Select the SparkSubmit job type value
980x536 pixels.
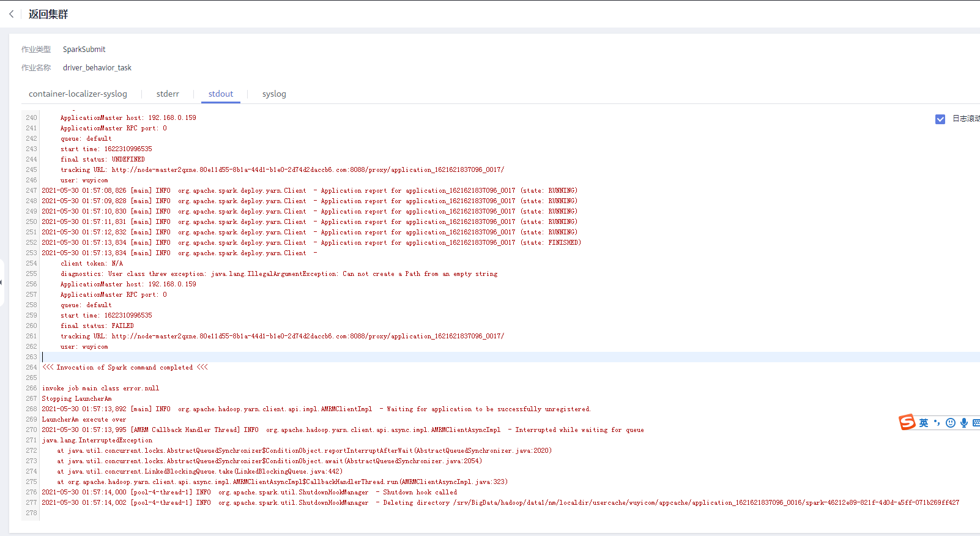pos(84,50)
